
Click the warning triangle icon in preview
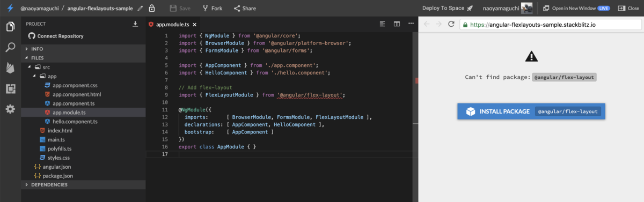click(531, 56)
